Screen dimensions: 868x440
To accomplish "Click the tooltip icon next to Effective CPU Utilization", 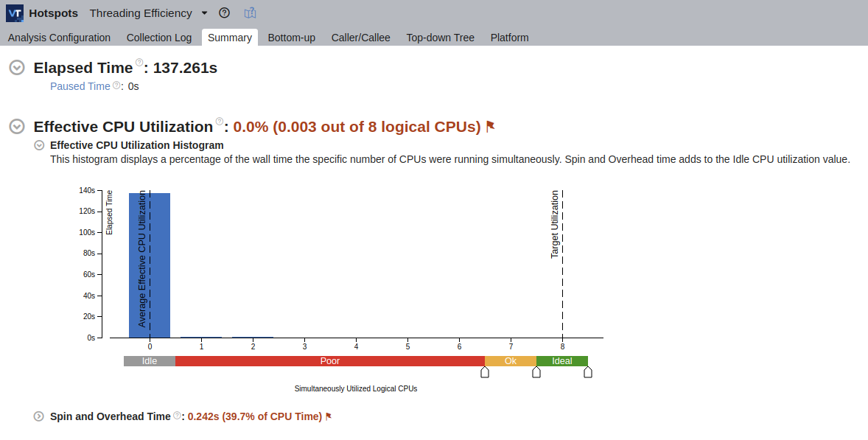I will (x=218, y=121).
